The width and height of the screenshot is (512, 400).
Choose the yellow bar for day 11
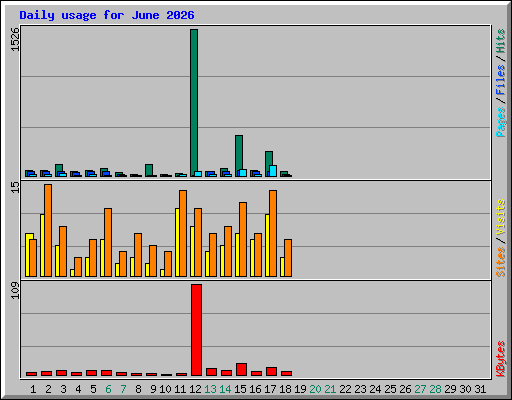pos(177,242)
